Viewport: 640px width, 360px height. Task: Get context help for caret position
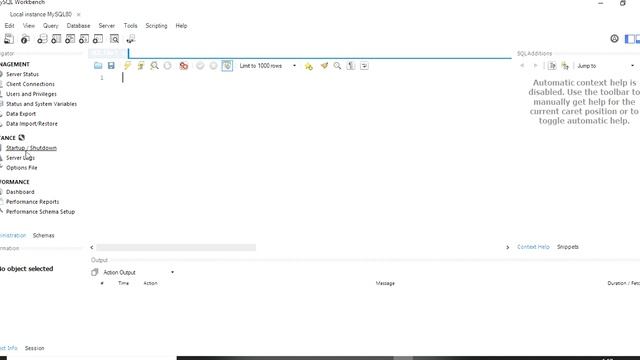[x=565, y=66]
